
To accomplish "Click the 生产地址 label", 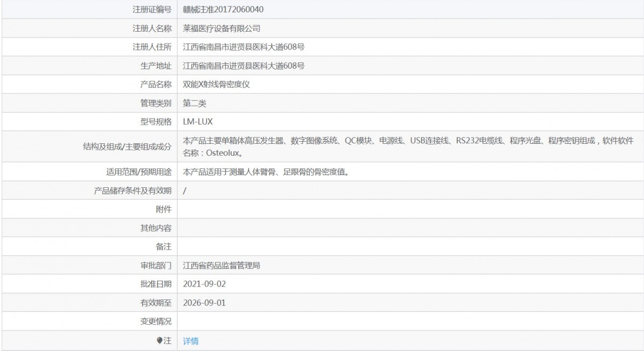I will (x=156, y=66).
